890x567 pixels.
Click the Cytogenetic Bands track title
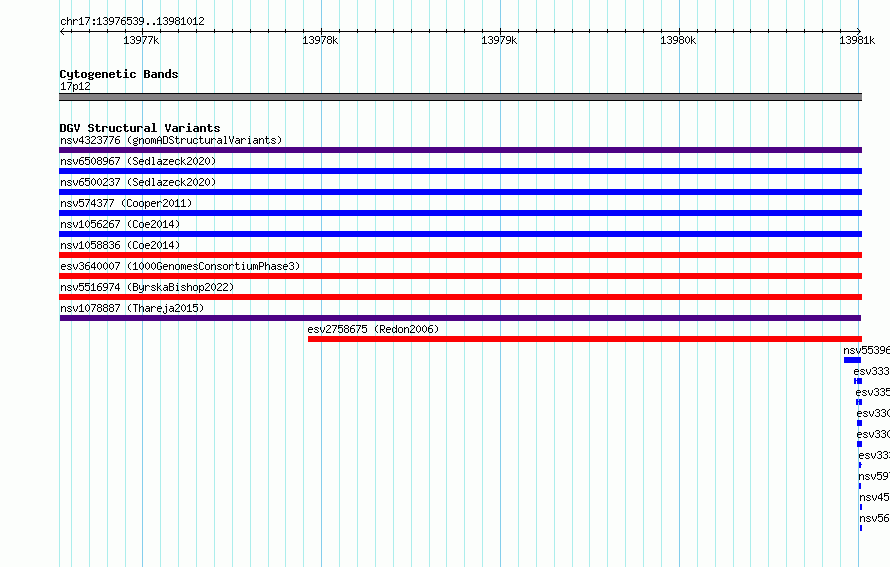pos(119,74)
